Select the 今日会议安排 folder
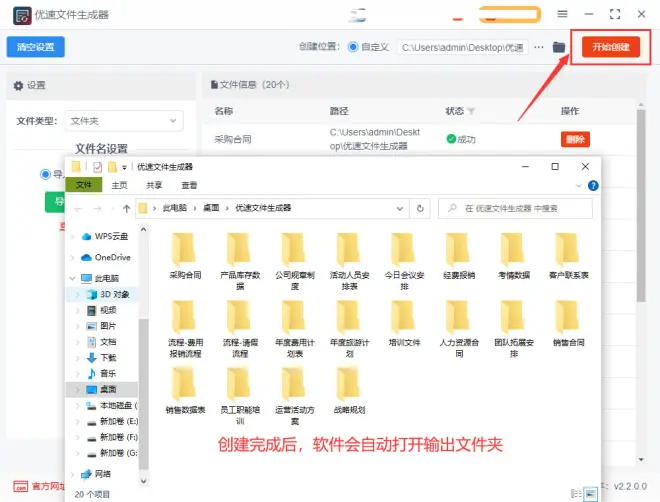660x502 pixels. pyautogui.click(x=404, y=261)
